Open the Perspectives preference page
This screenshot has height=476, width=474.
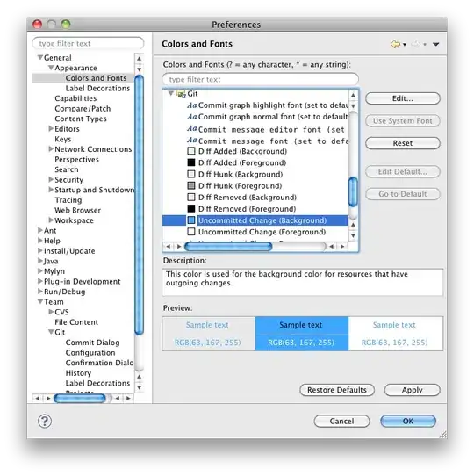click(x=76, y=159)
